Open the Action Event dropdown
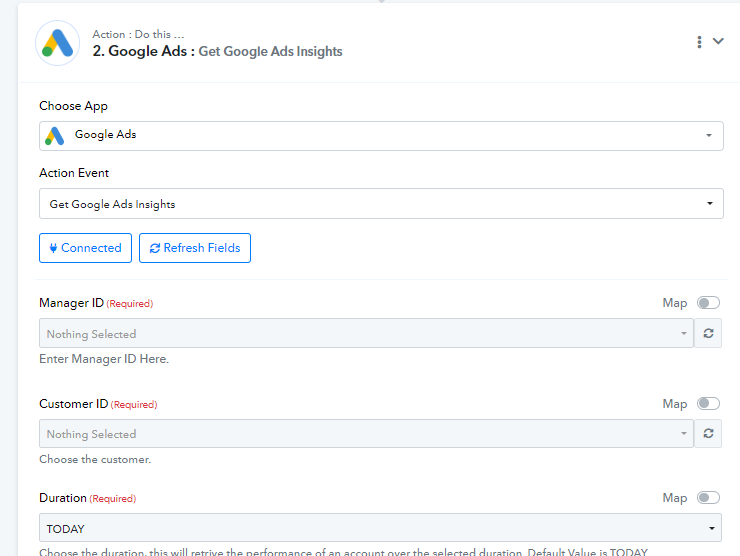Viewport: 740px width, 556px height. coord(381,203)
